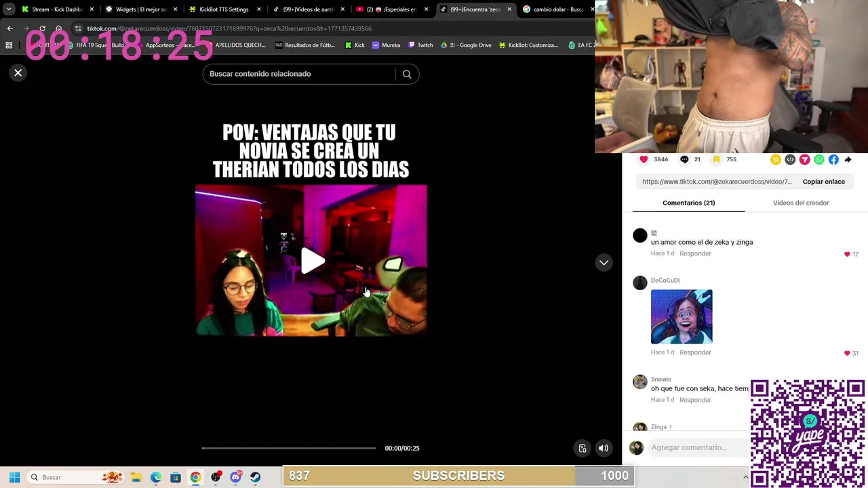Open Resultados de Fútbol bookmark
This screenshot has height=488, width=868.
coord(304,45)
